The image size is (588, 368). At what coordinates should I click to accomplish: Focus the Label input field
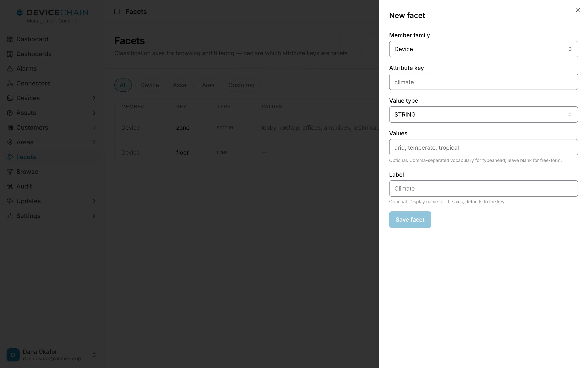tap(483, 188)
